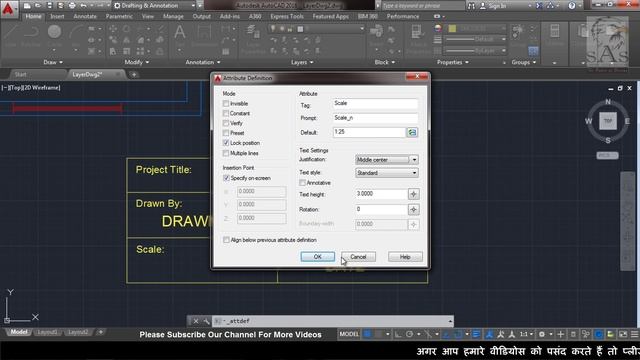Viewport: 640px width, 360px height.
Task: Expand the Groups panel flyout
Action: click(x=524, y=62)
